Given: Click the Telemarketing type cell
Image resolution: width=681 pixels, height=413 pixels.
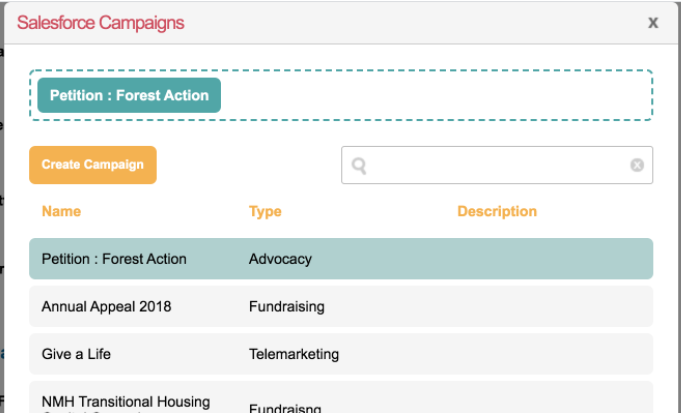Looking at the screenshot, I should tap(294, 354).
